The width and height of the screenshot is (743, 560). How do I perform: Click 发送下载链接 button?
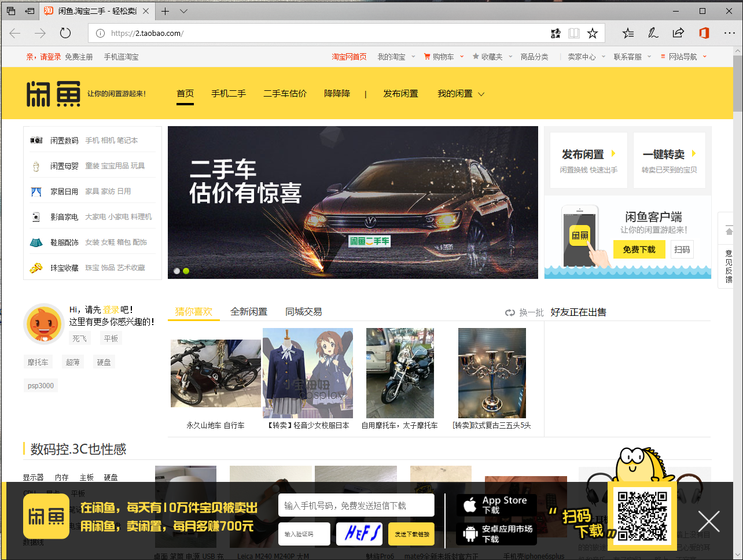click(411, 534)
